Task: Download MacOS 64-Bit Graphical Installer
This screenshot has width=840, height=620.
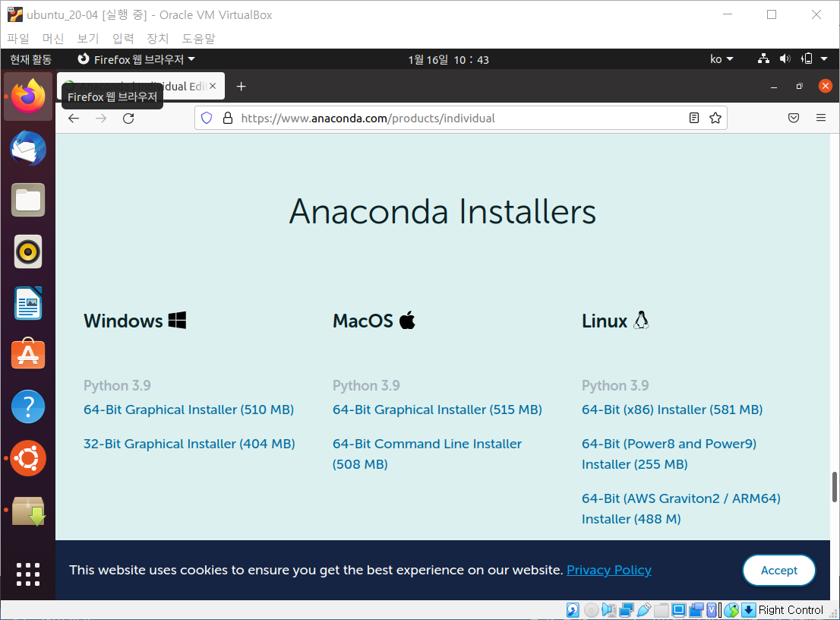Action: 437,410
